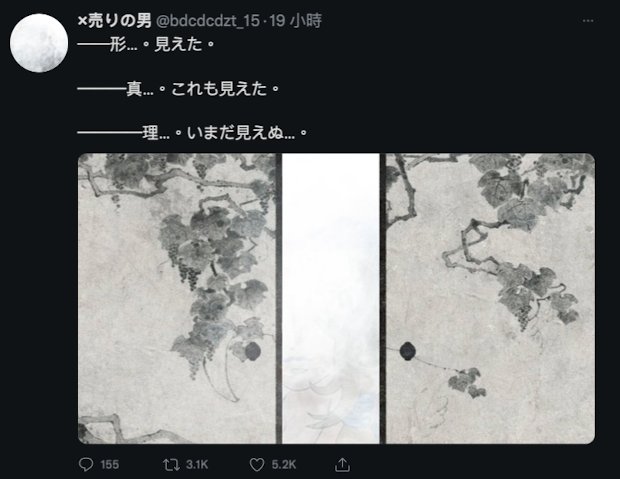The height and width of the screenshot is (479, 620).
Task: Open the right grapevine ink painting panel
Action: click(x=490, y=299)
